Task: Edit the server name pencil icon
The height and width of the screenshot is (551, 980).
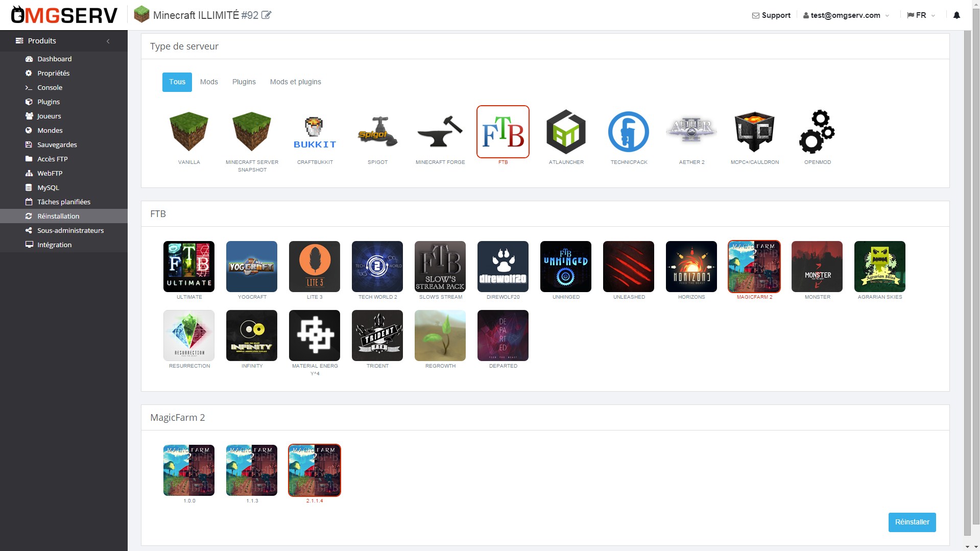Action: [x=266, y=15]
